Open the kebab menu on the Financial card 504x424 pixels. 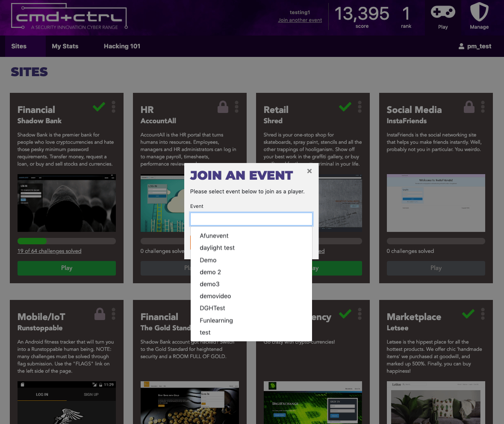113,107
